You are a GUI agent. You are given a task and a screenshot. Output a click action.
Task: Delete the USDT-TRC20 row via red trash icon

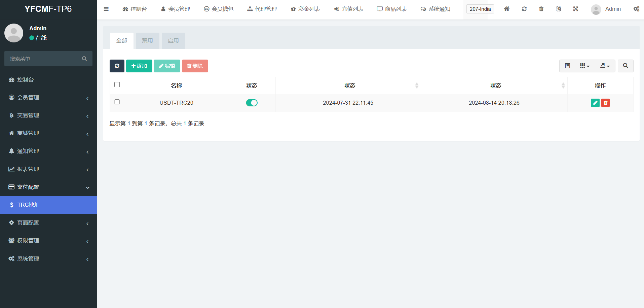tap(605, 103)
